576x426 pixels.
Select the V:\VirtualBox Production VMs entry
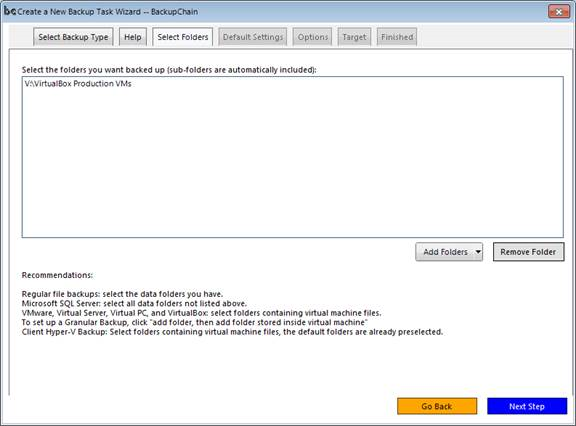point(78,84)
